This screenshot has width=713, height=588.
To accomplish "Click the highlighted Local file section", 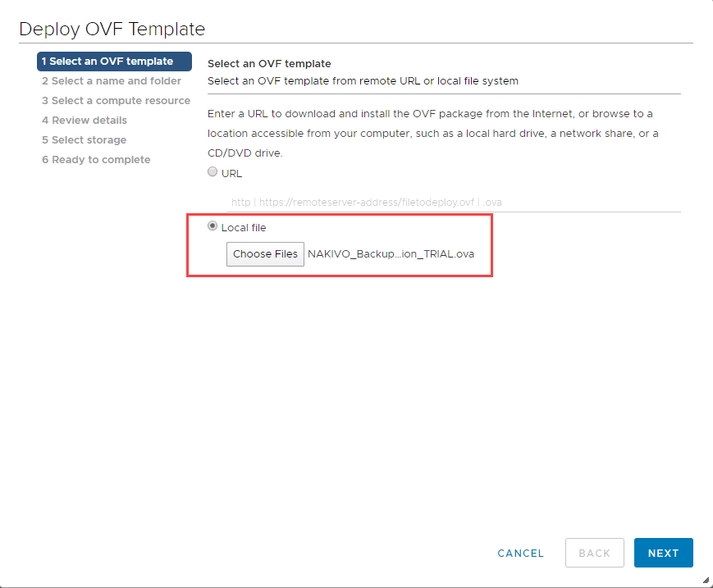I will tap(340, 246).
